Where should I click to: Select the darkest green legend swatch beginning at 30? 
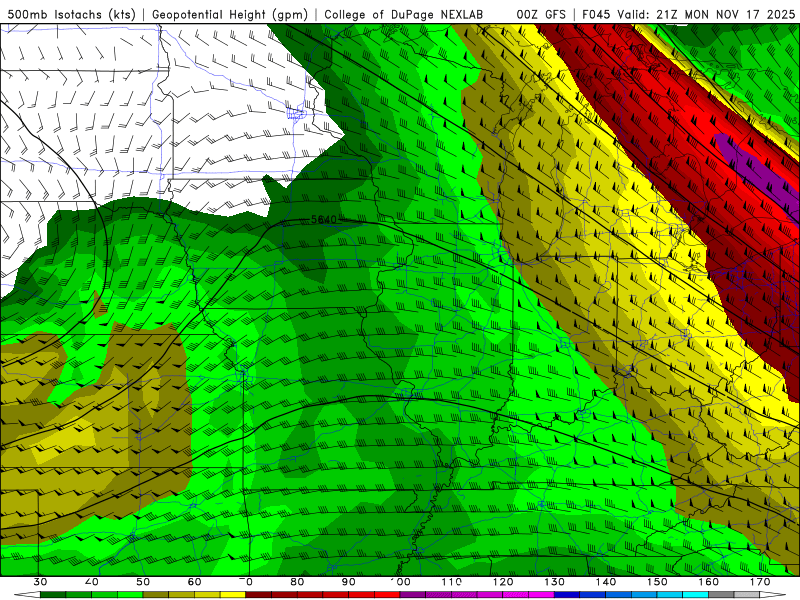[x=53, y=595]
